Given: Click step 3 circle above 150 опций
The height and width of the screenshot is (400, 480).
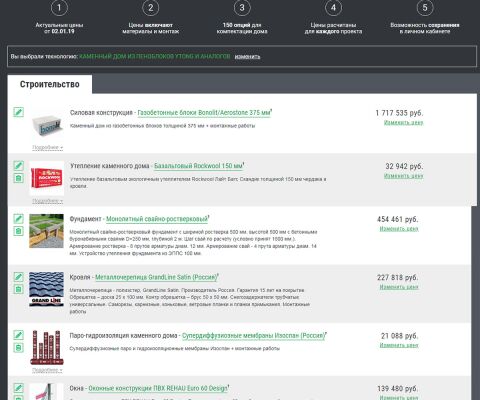Looking at the screenshot, I should pos(242,8).
